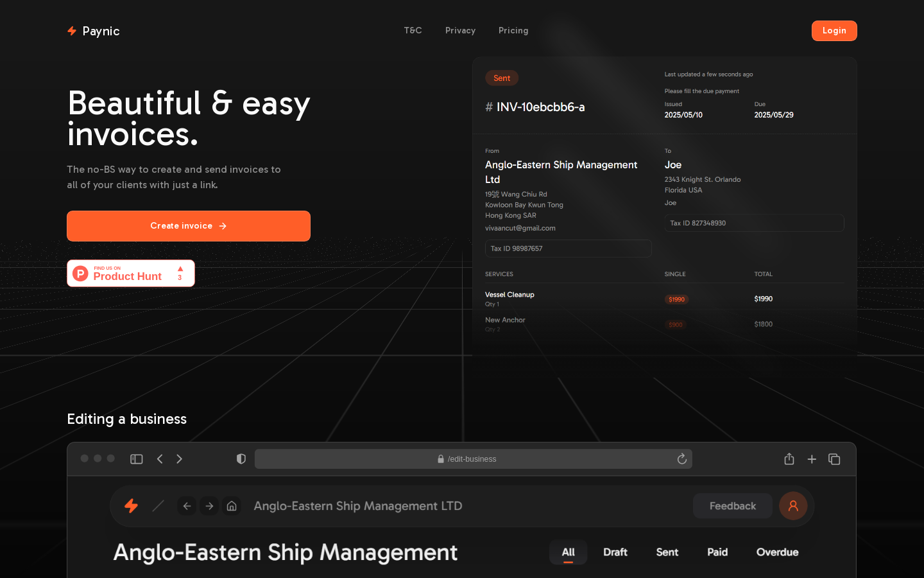Click the app back arrow button
Viewport: 924px width, 578px height.
[187, 506]
